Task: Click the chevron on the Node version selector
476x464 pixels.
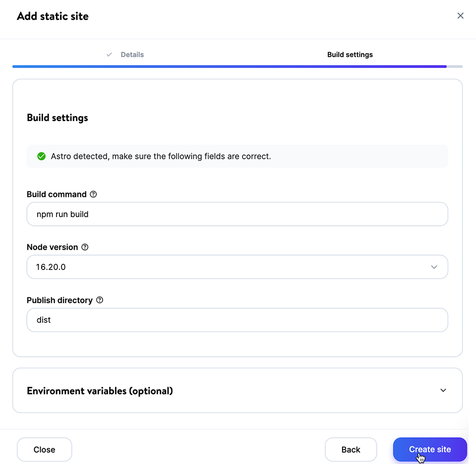Action: (434, 267)
